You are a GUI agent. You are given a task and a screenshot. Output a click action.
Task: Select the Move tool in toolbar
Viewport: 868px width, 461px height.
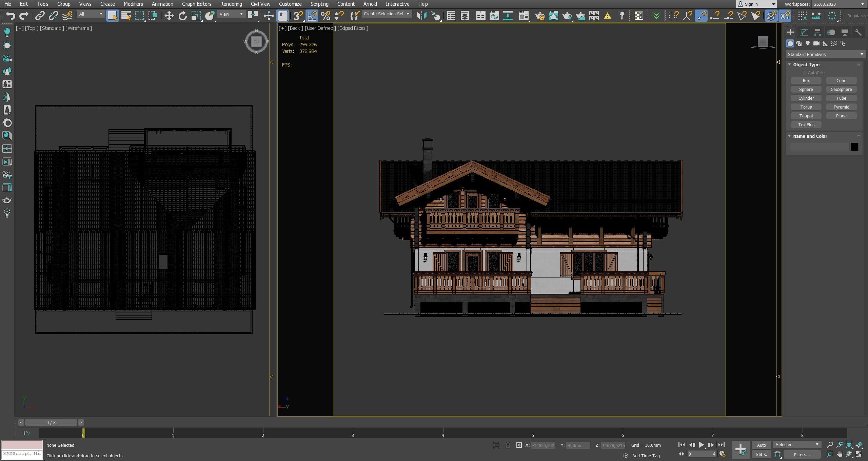click(x=169, y=16)
